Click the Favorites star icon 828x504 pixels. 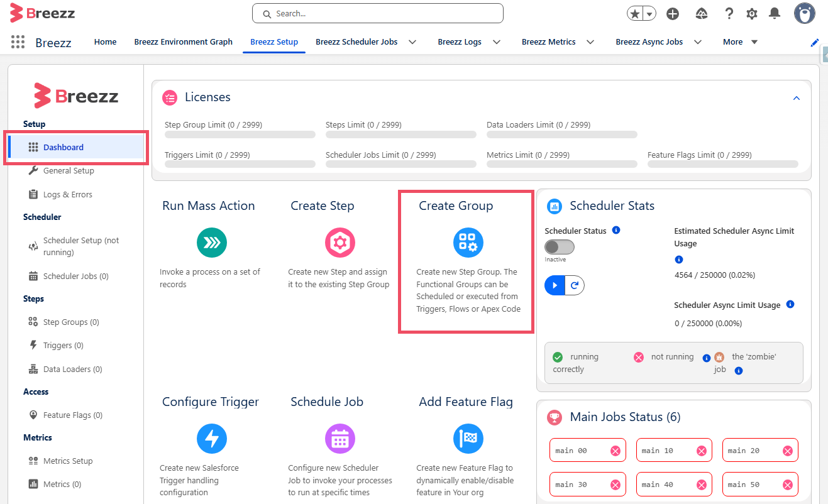[x=635, y=14]
